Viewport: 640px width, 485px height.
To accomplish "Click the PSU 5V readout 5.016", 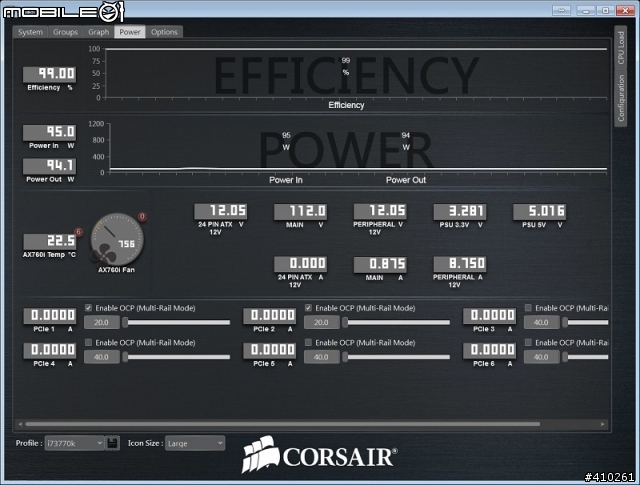I will click(540, 211).
